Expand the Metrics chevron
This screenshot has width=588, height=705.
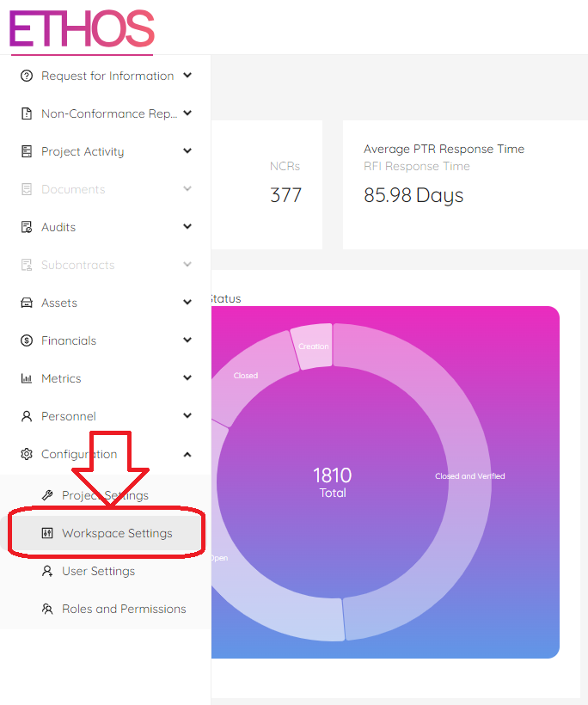[187, 377]
